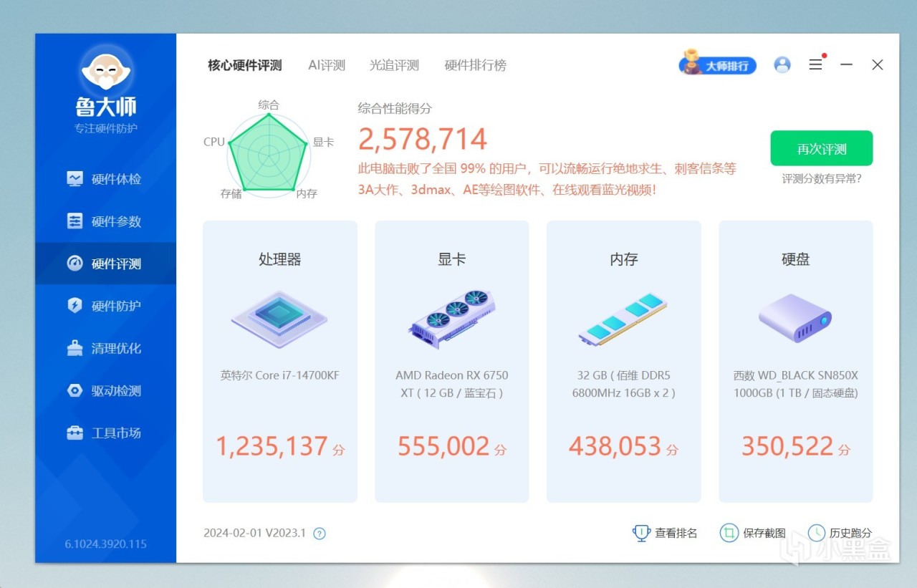The image size is (917, 588).
Task: Click the 保存截图 link
Action: coord(764,534)
